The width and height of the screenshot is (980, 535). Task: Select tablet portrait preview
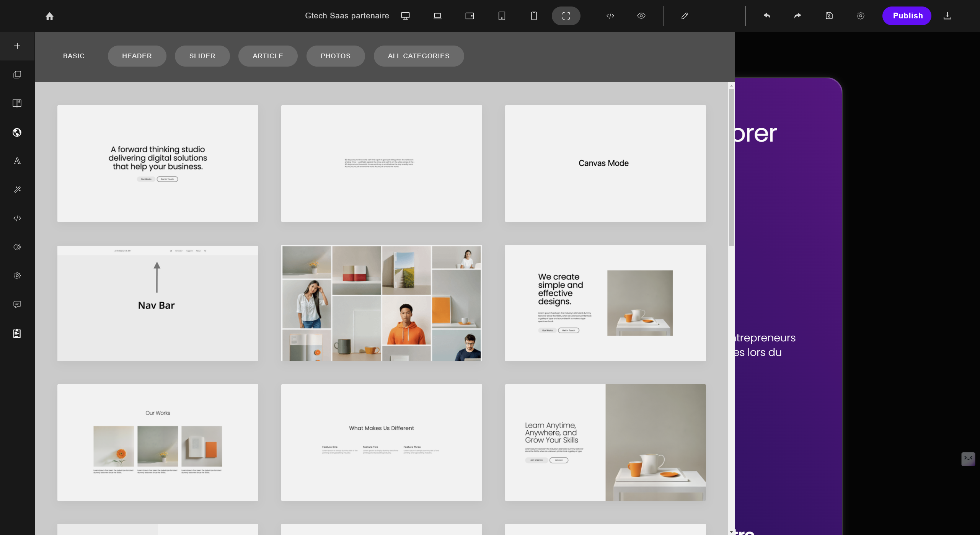tap(502, 16)
